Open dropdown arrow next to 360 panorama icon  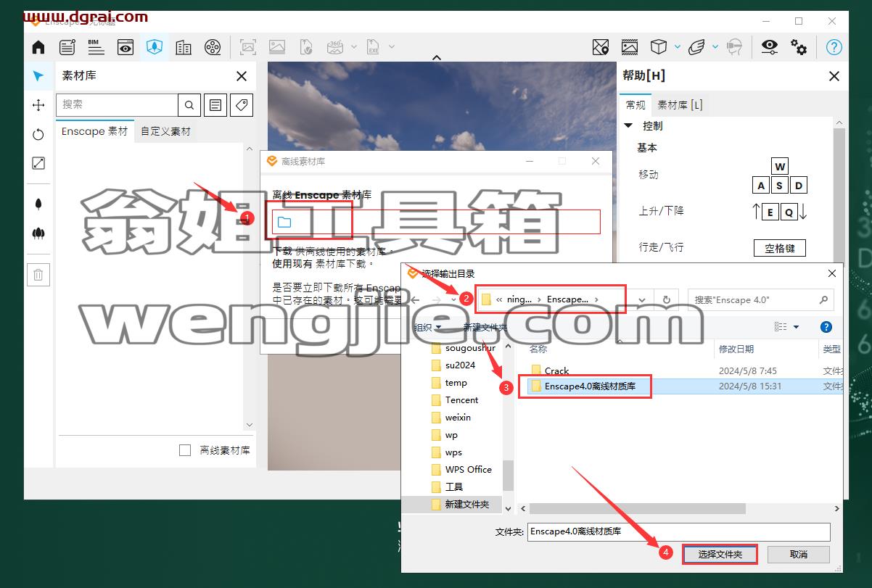354,47
